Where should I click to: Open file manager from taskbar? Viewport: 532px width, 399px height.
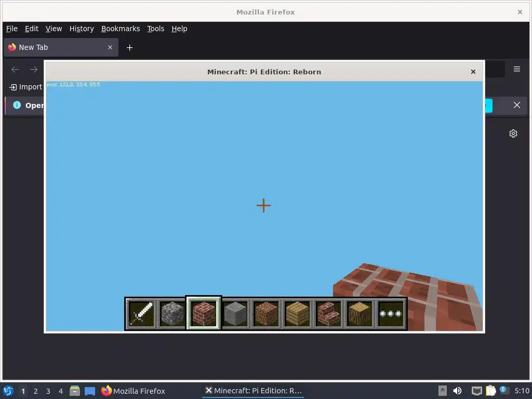pyautogui.click(x=75, y=391)
